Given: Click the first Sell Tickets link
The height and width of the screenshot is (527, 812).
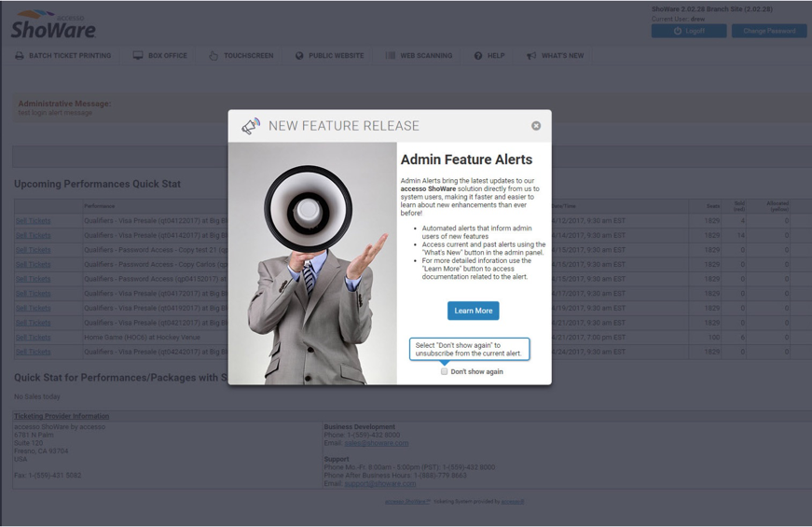Looking at the screenshot, I should tap(33, 221).
